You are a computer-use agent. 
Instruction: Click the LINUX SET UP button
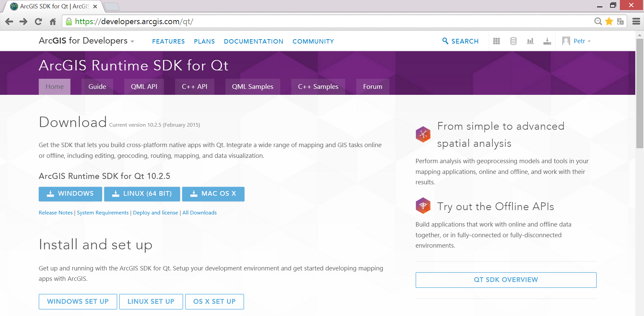click(x=151, y=302)
